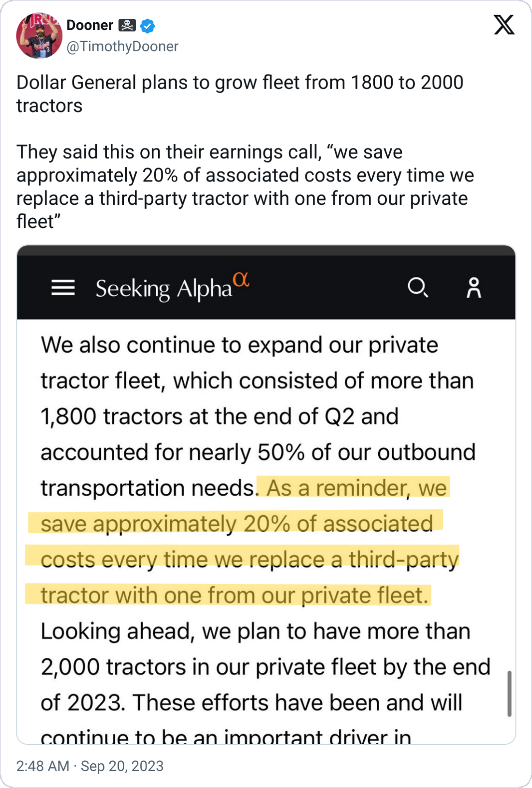Click the highlighted phrase "As a reminder, we"
The width and height of the screenshot is (532, 788).
tap(356, 488)
